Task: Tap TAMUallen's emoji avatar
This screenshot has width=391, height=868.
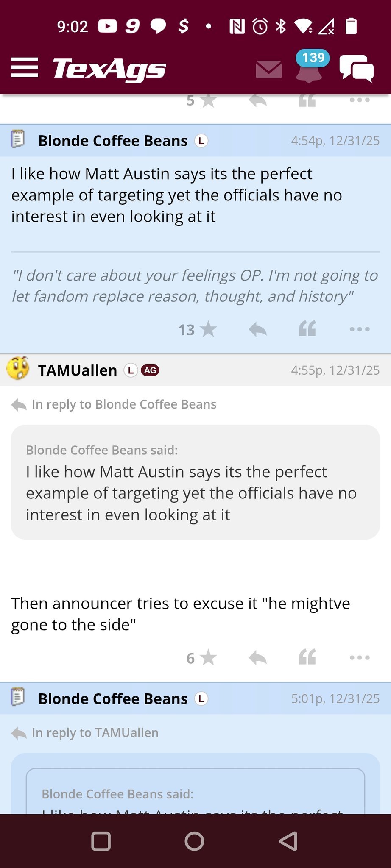Action: [x=18, y=369]
